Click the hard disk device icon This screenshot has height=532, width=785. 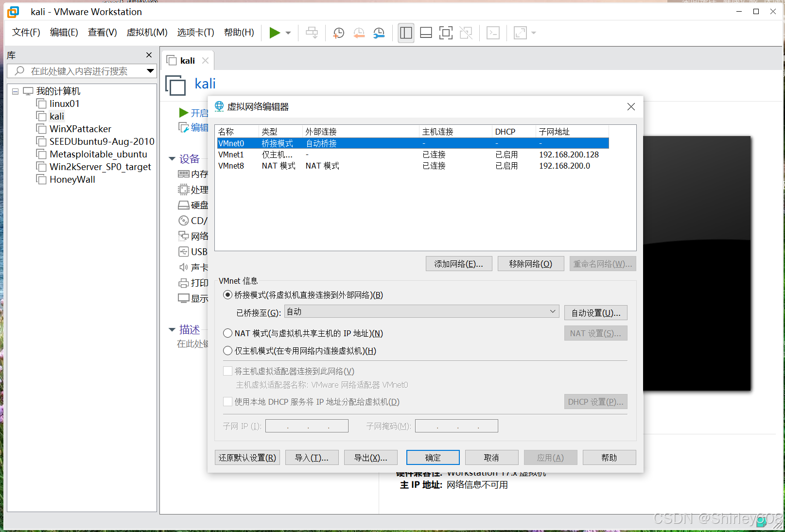pyautogui.click(x=183, y=205)
